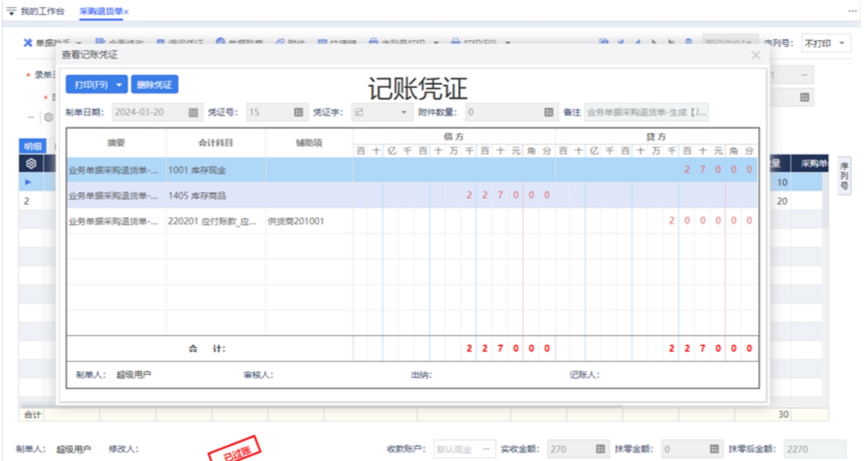The image size is (868, 461).
Task: Click the 辅助项 column header
Action: coord(309,143)
